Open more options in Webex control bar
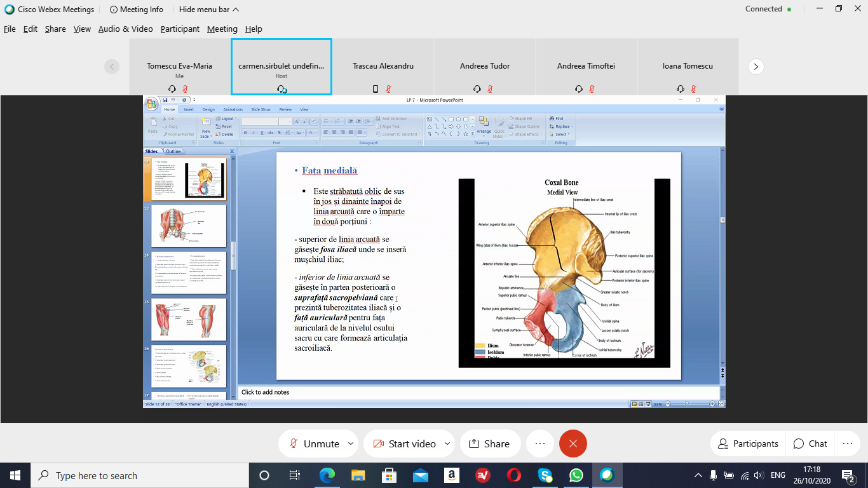 point(540,444)
